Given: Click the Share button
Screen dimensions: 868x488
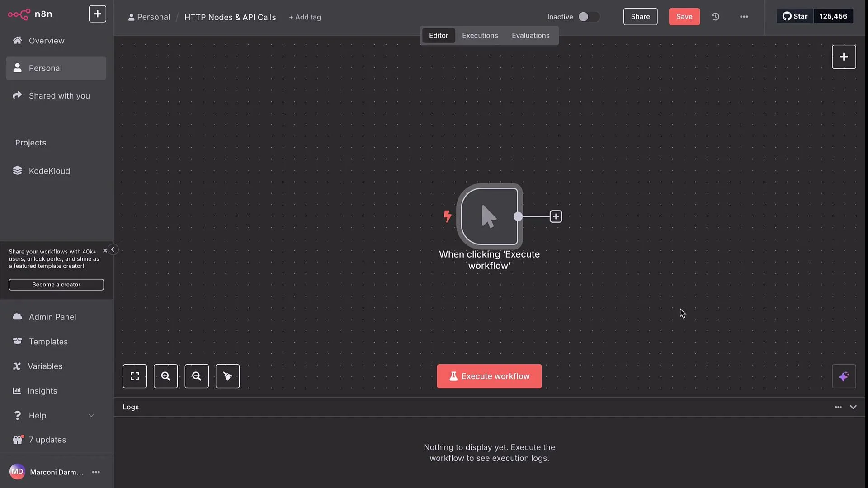Looking at the screenshot, I should coord(640,17).
